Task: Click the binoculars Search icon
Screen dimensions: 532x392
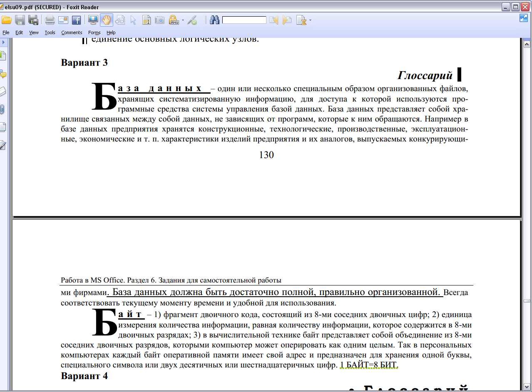Action: coord(215,20)
